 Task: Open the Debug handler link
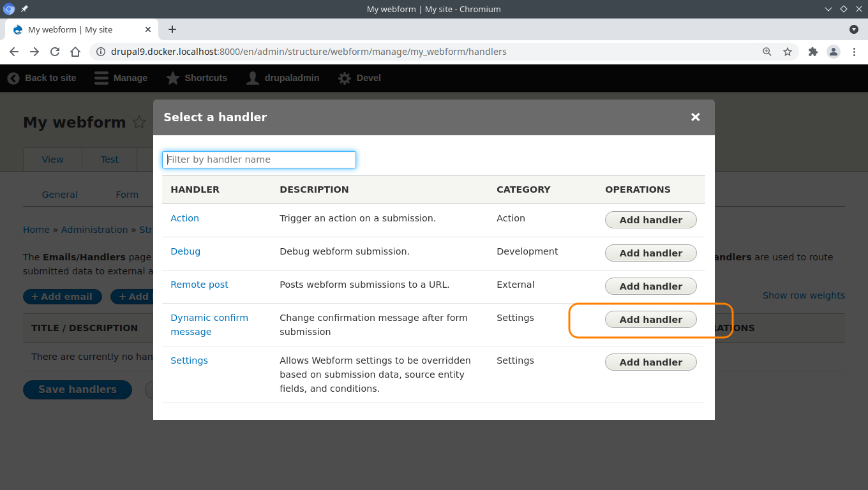tap(185, 251)
